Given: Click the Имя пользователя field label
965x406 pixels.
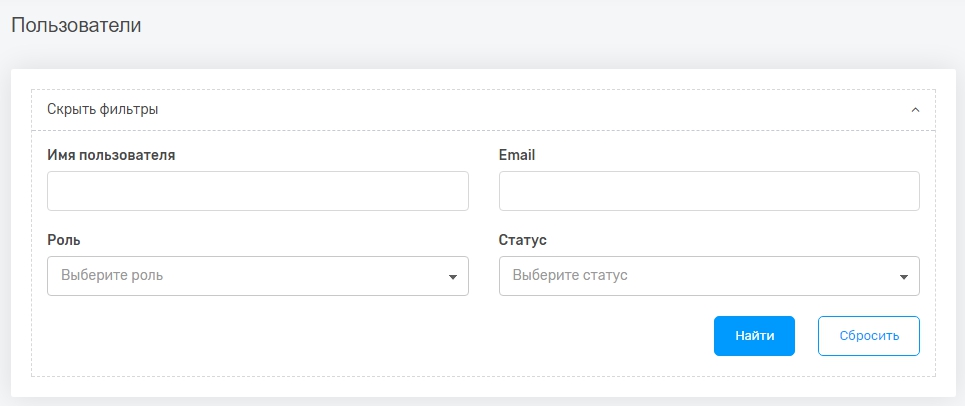Looking at the screenshot, I should click(111, 155).
